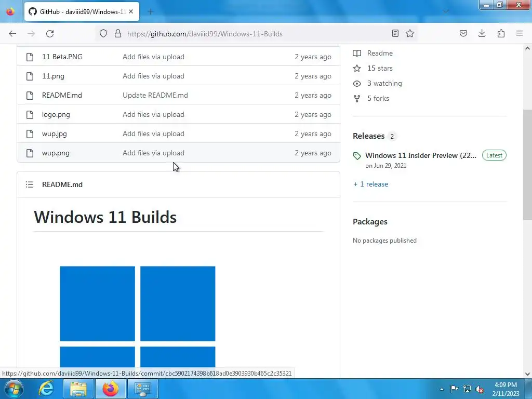Toggle reader view icon in address bar

[395, 33]
